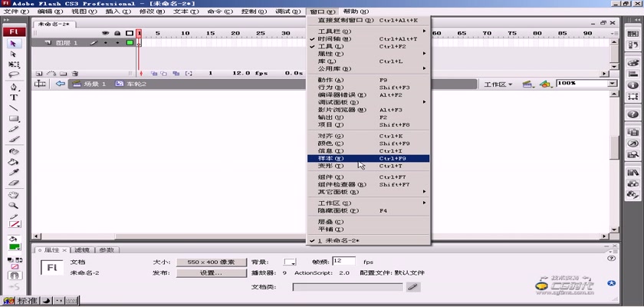Select the Selection (arrow) tool
The image size is (644, 307).
click(x=14, y=44)
